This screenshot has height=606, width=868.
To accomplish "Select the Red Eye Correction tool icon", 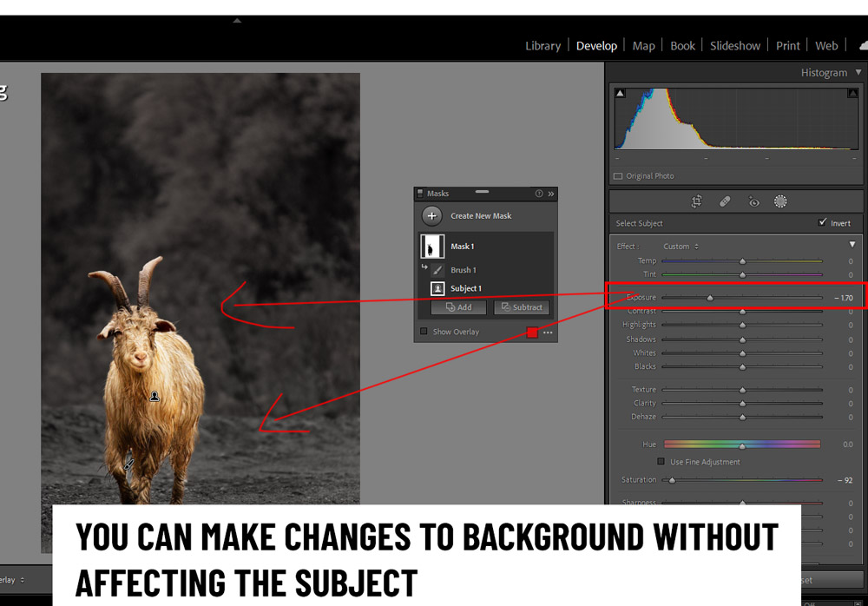I will (x=753, y=201).
